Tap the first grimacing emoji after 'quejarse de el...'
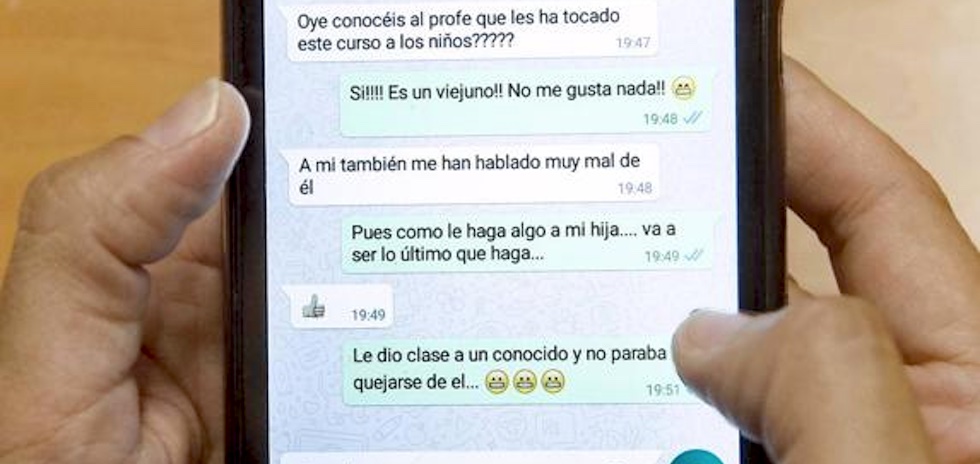This screenshot has height=464, width=980. tap(496, 381)
